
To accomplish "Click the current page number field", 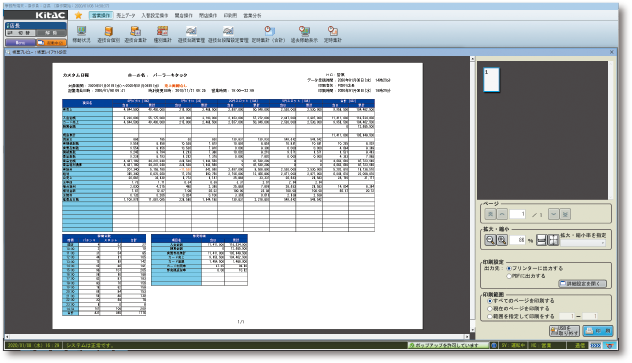I will tap(518, 214).
